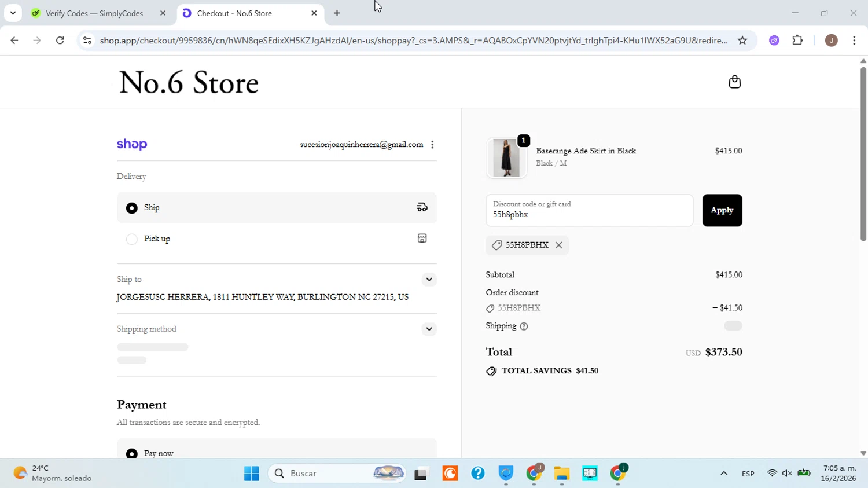Click the Baserange Ade Skirt product thumbnail
Image resolution: width=868 pixels, height=488 pixels.
click(x=506, y=158)
